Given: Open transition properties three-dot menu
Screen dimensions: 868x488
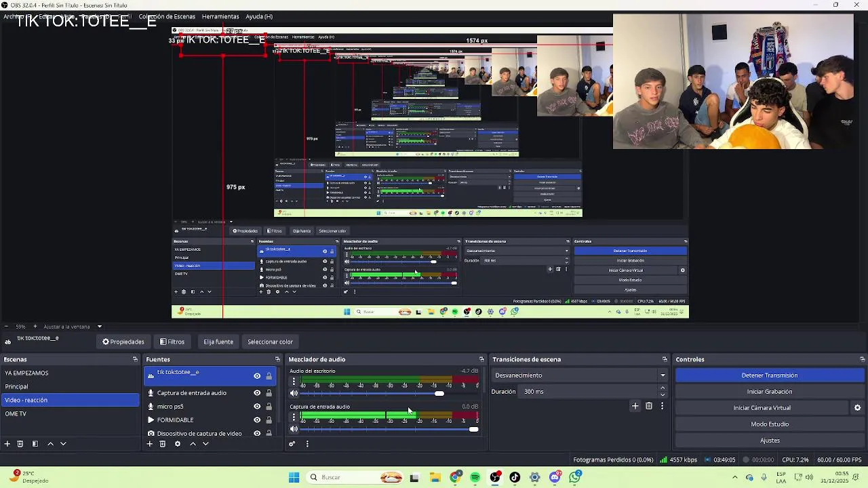Looking at the screenshot, I should coord(662,406).
